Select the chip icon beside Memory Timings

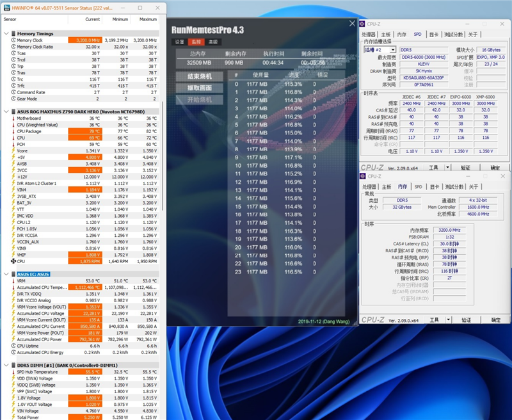(x=13, y=34)
